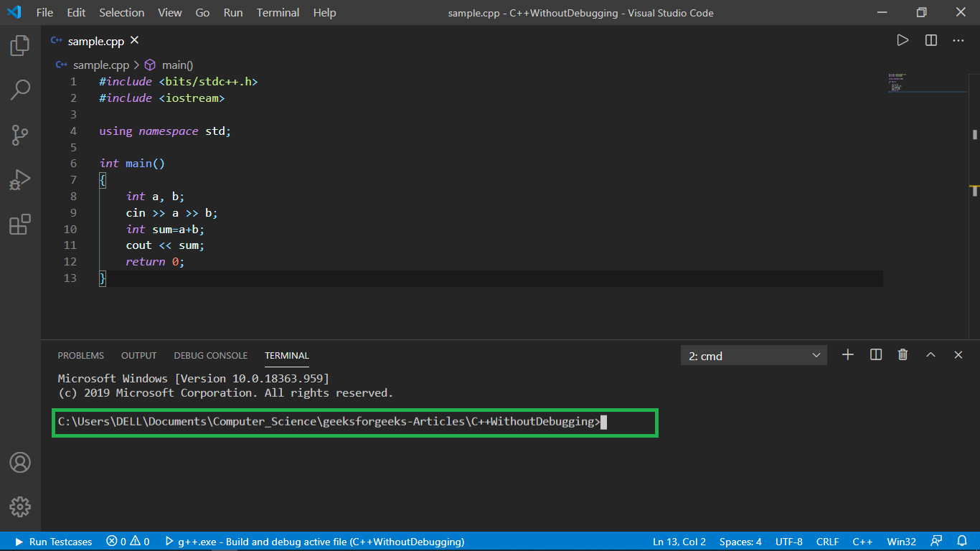
Task: Click the g++.exe Build and debug status item
Action: 314,542
